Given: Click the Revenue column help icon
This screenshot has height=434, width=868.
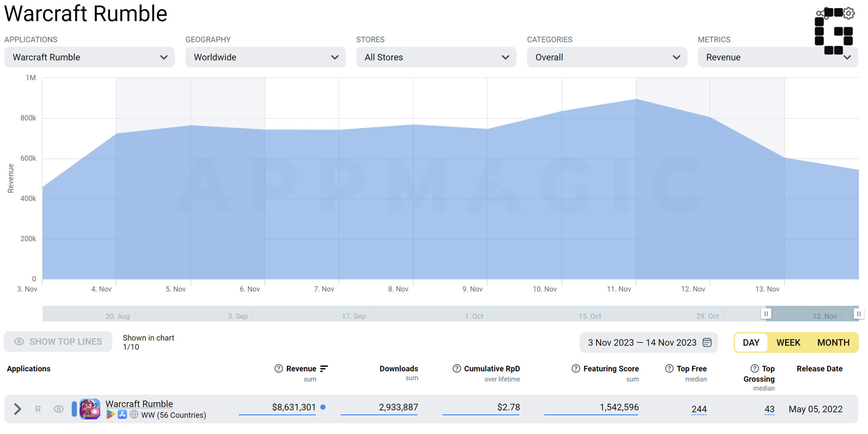Looking at the screenshot, I should click(x=278, y=369).
